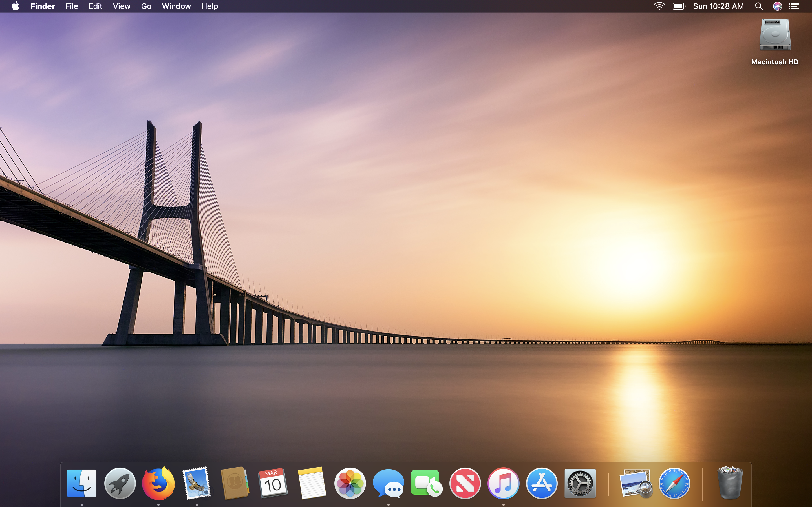Open the App Store icon

[542, 483]
